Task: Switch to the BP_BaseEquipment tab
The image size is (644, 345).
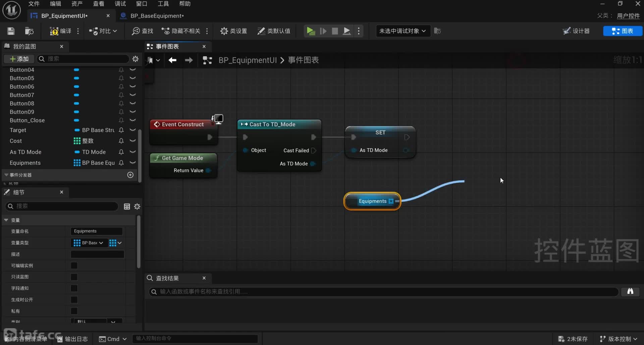Action: [x=157, y=16]
